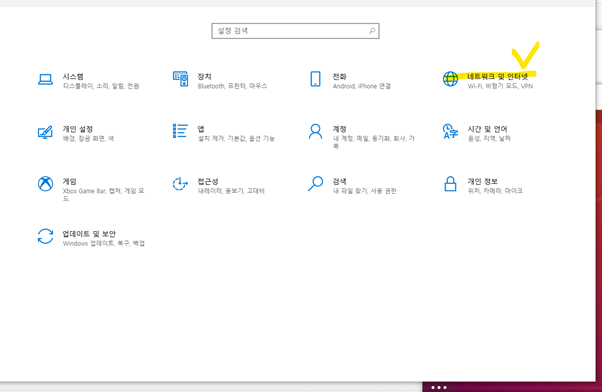Click the 업데이트 및 보안 title text
The height and width of the screenshot is (392, 602).
pyautogui.click(x=89, y=233)
